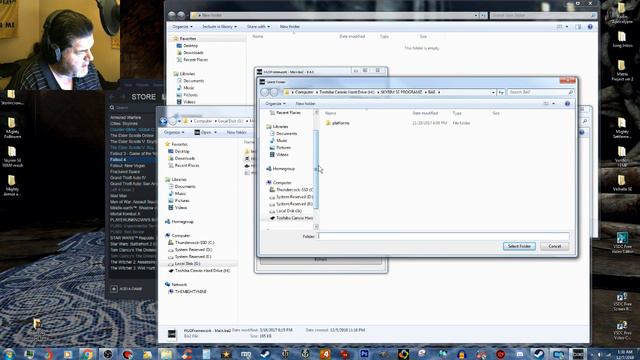Image resolution: width=640 pixels, height=360 pixels.
Task: Click Add a Game in Steam
Action: 127,289
